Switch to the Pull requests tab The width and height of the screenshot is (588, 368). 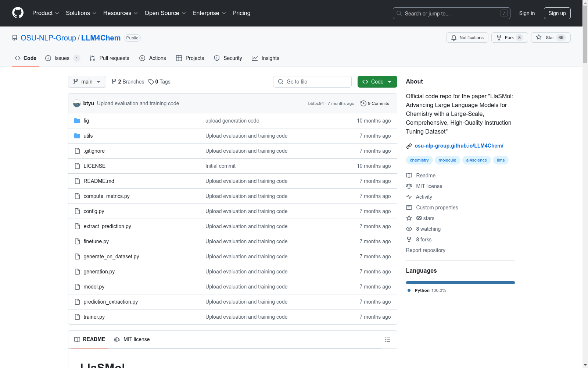pos(109,58)
